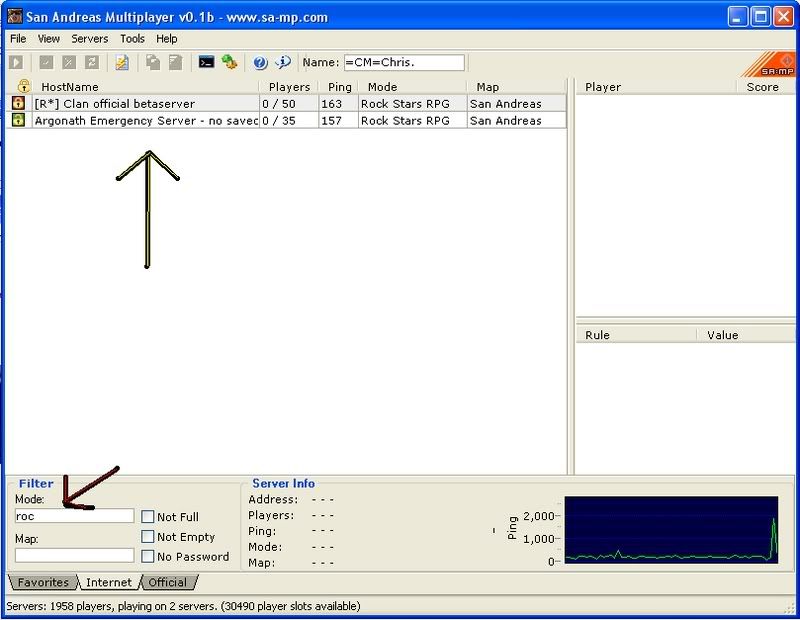Click the status bar servers and players text
This screenshot has width=800, height=620.
[x=183, y=606]
